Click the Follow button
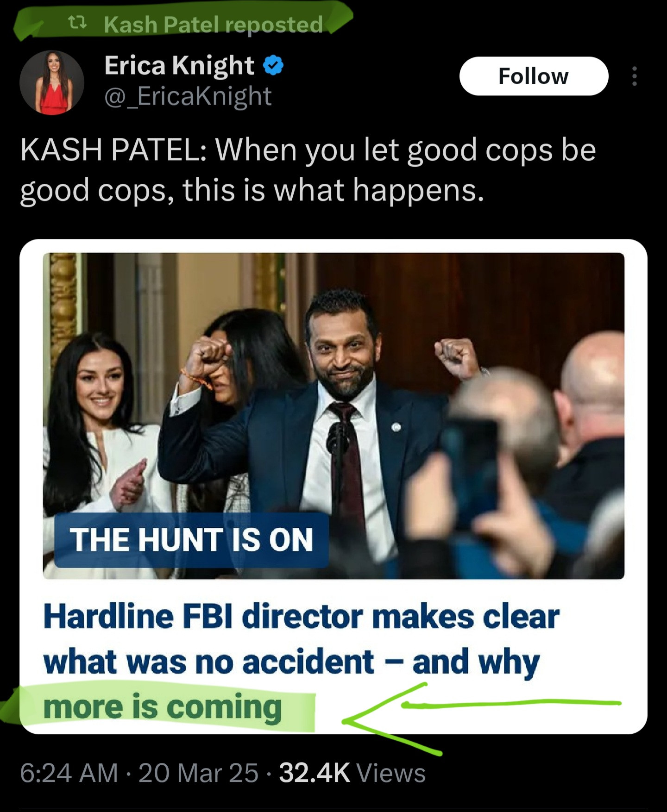 (x=534, y=76)
